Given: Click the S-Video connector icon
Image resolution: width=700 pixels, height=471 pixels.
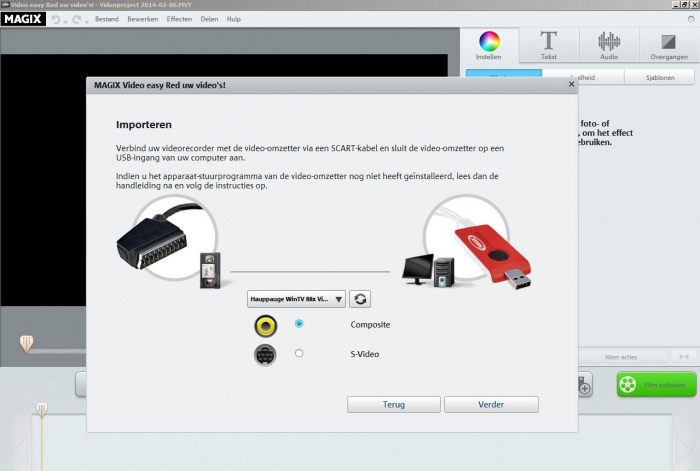Looking at the screenshot, I should tap(265, 355).
